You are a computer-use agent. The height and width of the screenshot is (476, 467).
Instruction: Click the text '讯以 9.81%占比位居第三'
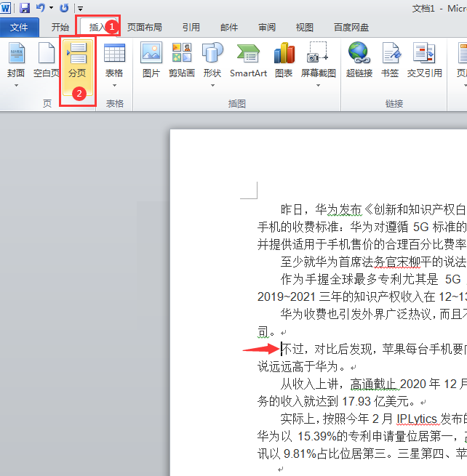click(322, 454)
